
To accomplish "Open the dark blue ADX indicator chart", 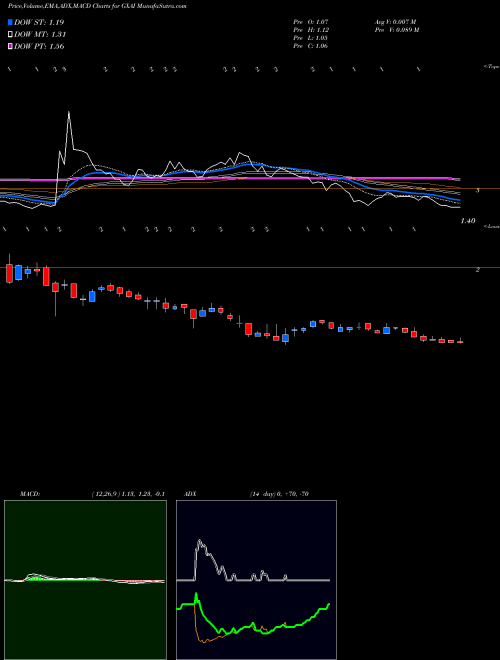I will tap(256, 580).
